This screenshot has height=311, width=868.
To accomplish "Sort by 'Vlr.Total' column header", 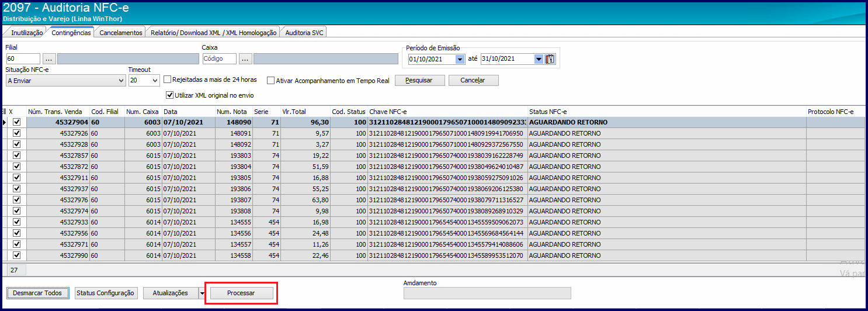I will (305, 111).
